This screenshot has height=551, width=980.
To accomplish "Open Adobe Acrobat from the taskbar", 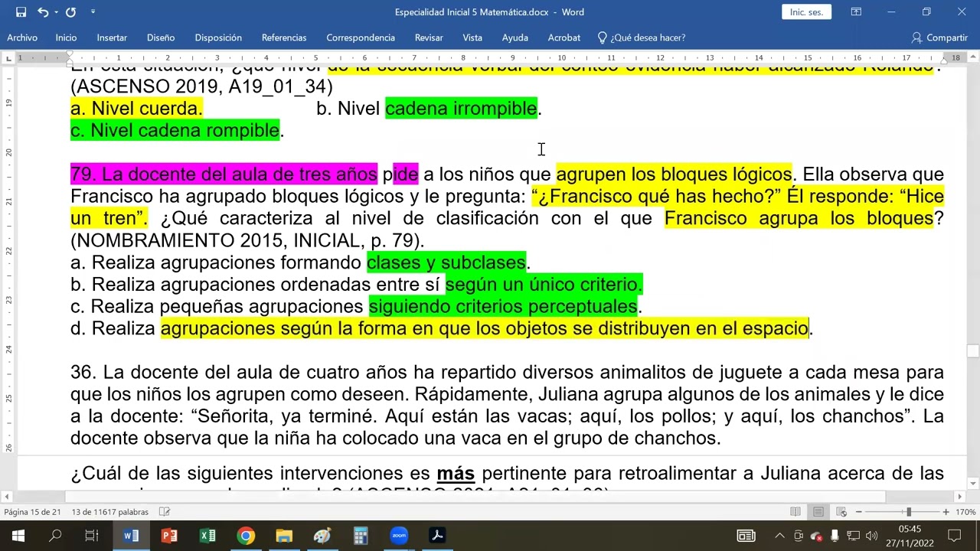I will [x=437, y=536].
